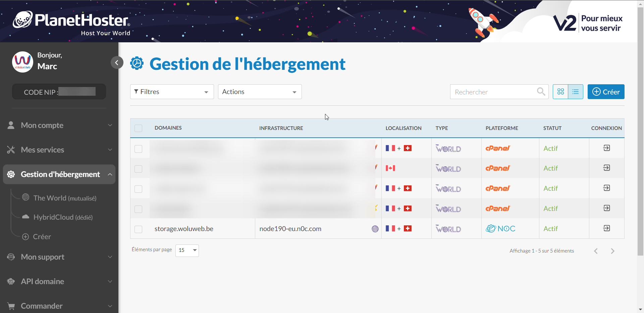Change elements per page dropdown
Screen dimensions: 644x313
tap(187, 251)
